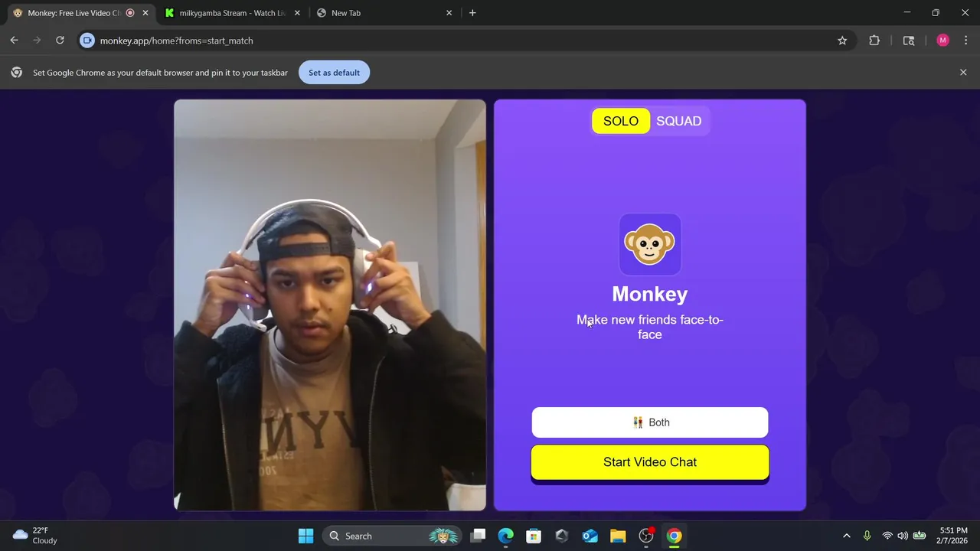Screen dimensions: 980x551
Task: Go back to the previous page
Action: coord(14,41)
